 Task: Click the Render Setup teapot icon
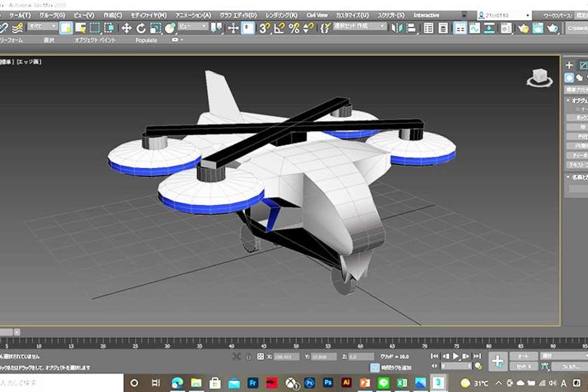(523, 28)
